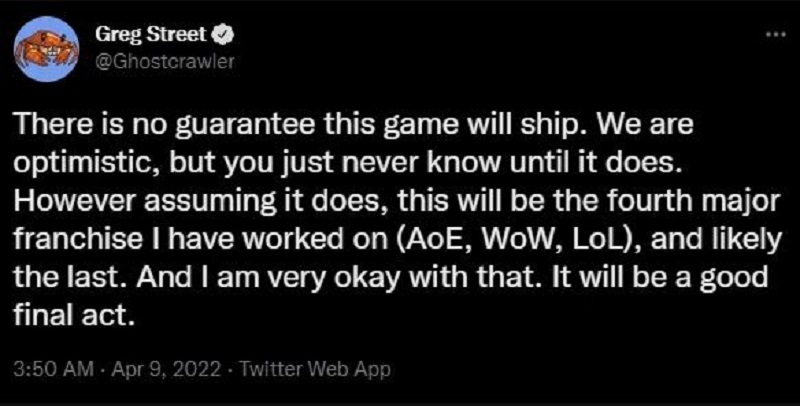The image size is (800, 406).
Task: Open the @Ghostcrawler handle link
Action: 165,62
